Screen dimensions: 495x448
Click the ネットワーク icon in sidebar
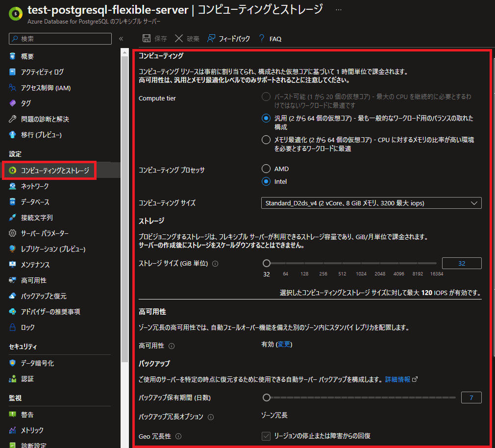click(12, 186)
